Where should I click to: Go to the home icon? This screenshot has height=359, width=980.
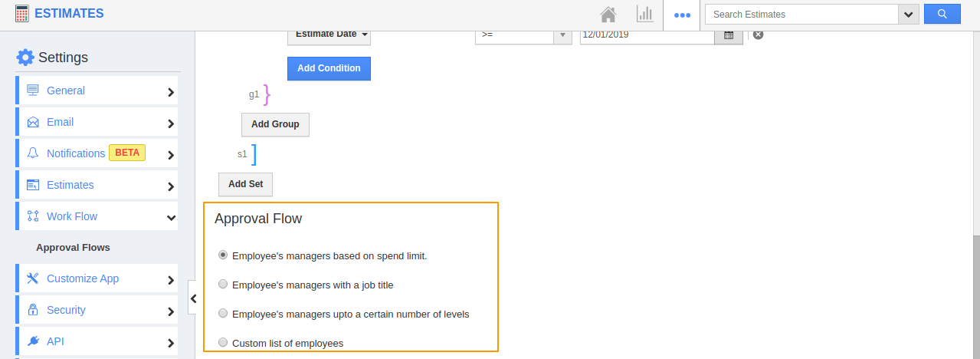tap(608, 14)
